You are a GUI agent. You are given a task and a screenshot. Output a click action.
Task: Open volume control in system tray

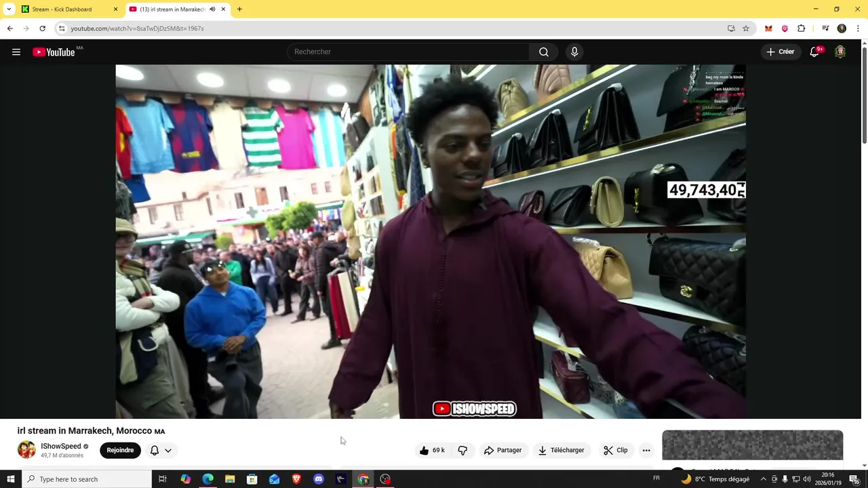[807, 479]
